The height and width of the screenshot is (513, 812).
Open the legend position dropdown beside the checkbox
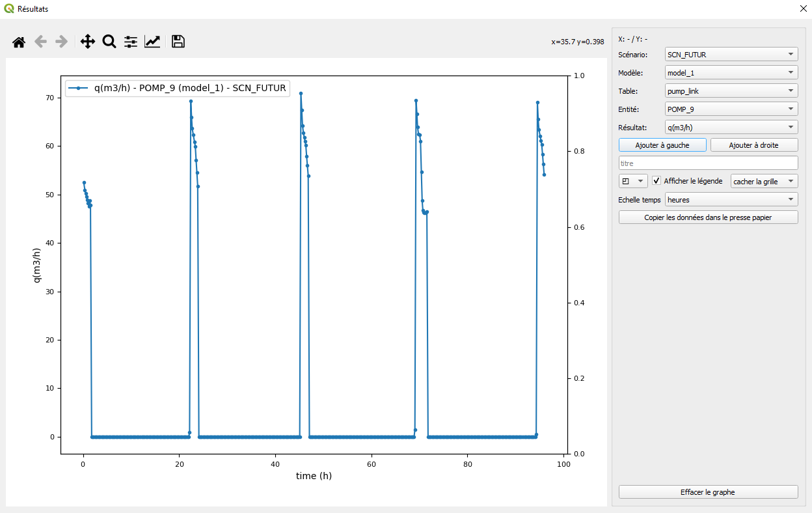(633, 181)
